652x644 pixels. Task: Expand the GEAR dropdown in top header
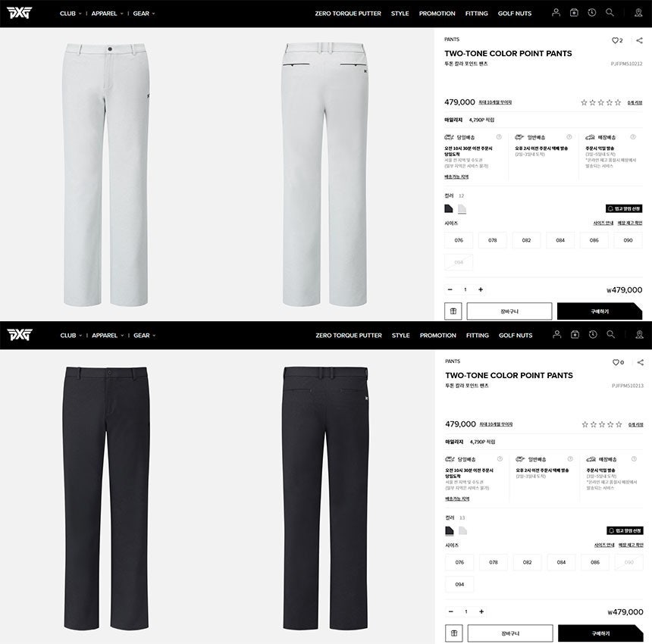[x=144, y=14]
